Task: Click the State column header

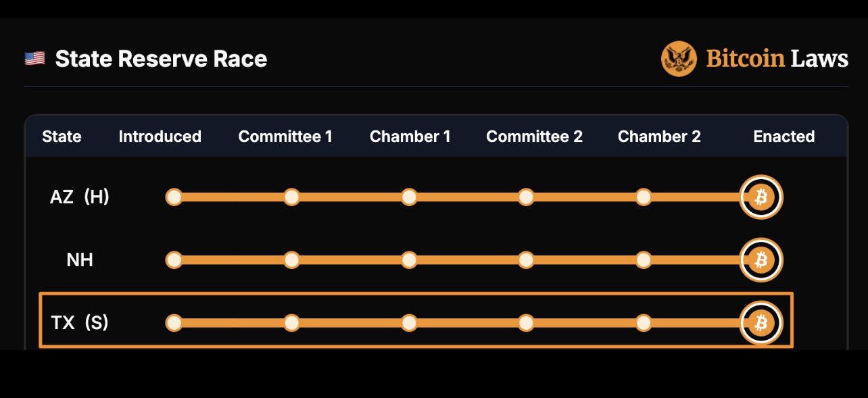Action: tap(62, 136)
